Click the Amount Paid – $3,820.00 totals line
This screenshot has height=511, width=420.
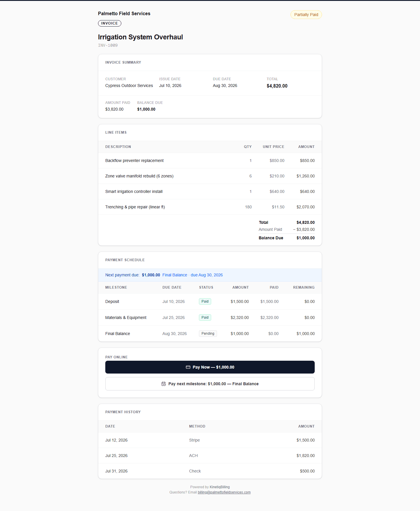coord(286,229)
